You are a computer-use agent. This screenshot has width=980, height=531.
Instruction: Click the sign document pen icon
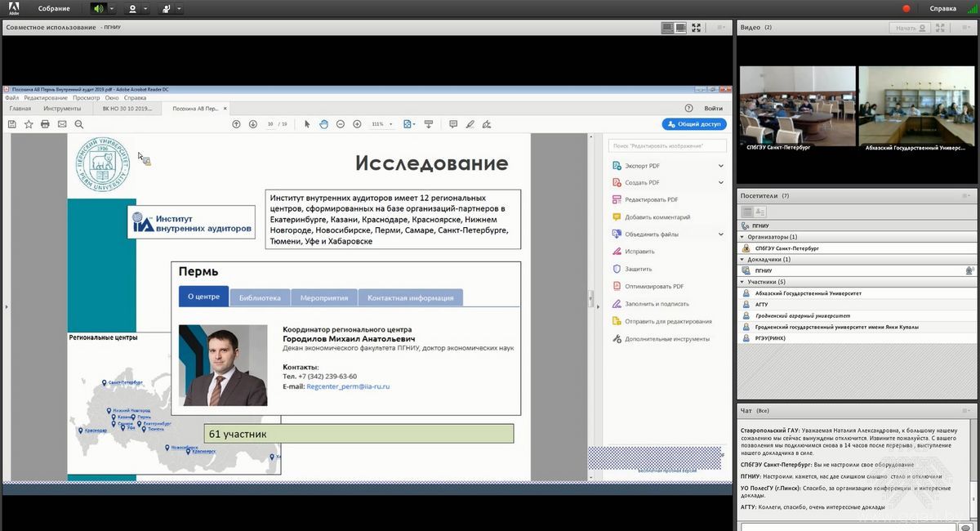click(487, 124)
